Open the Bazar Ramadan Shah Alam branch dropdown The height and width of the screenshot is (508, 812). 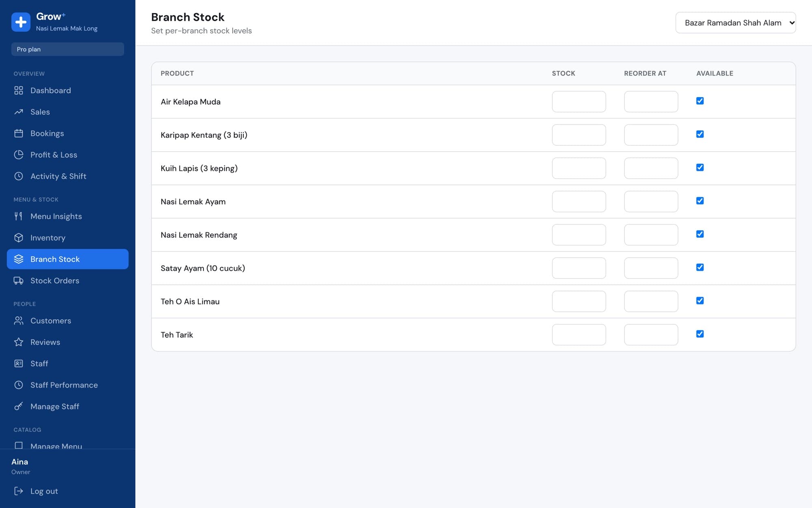pos(736,23)
